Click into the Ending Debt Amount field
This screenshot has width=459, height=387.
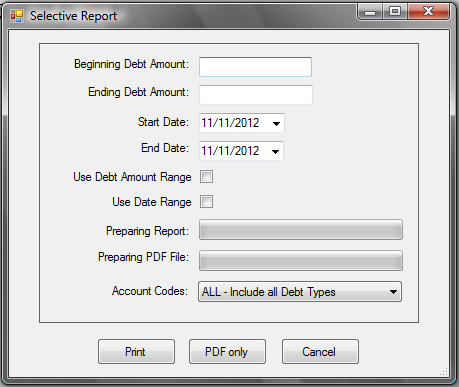tap(256, 95)
